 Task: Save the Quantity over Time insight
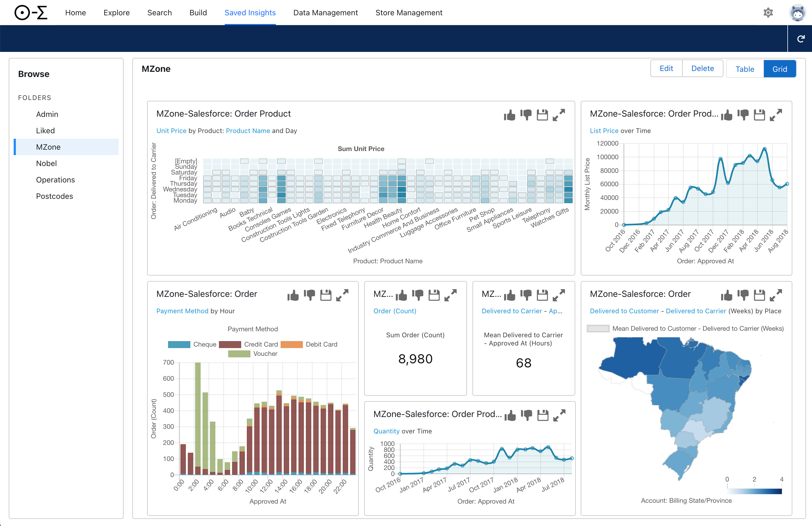click(542, 415)
